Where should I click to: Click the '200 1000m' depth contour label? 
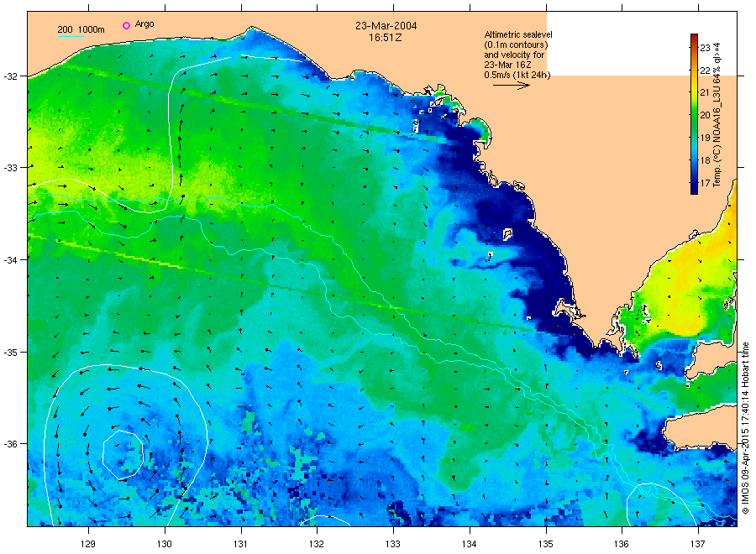coord(81,29)
